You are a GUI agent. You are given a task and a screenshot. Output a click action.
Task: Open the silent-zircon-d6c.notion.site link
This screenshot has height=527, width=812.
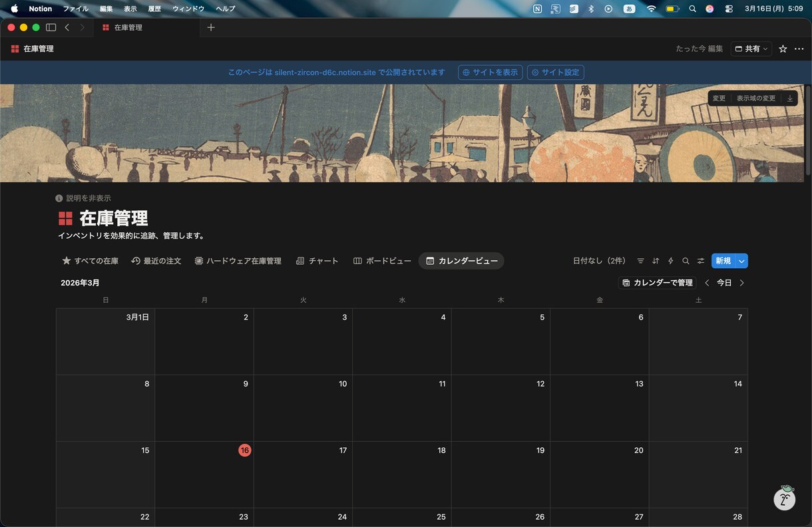click(x=325, y=73)
